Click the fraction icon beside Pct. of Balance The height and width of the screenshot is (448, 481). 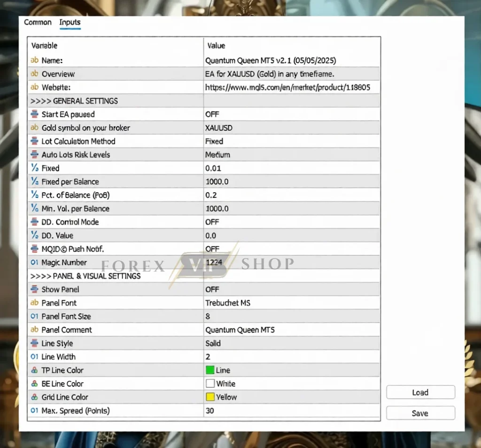pyautogui.click(x=34, y=195)
